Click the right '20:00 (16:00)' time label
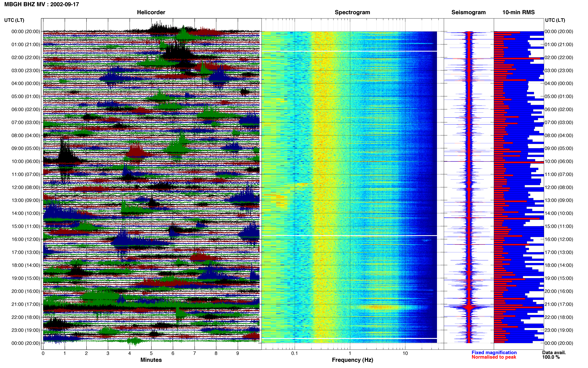 click(559, 291)
